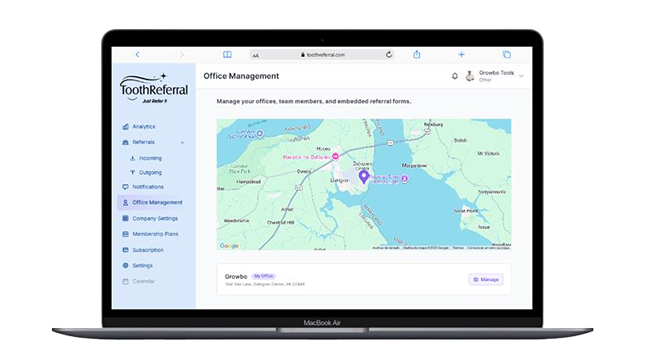Screen dimensions: 649x363
Task: Show all tabs via the tabs overview icon
Action: click(507, 54)
